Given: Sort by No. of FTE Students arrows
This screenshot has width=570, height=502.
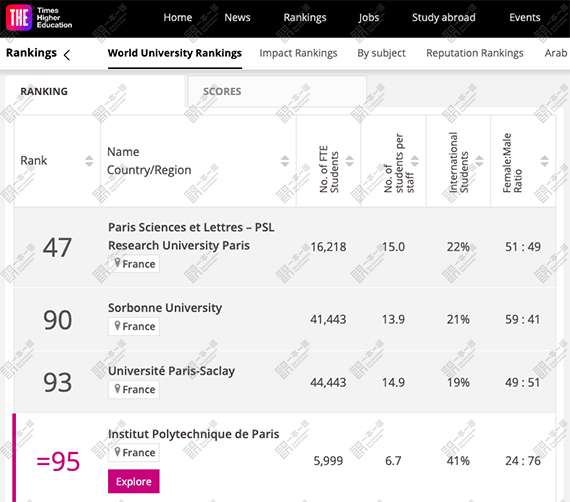Looking at the screenshot, I should click(349, 161).
